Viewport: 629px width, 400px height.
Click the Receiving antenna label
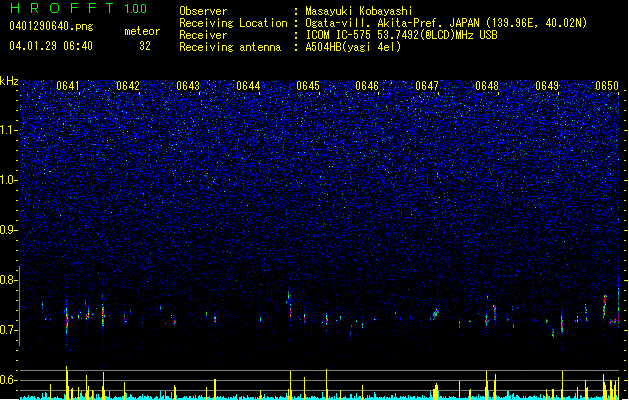coord(230,47)
